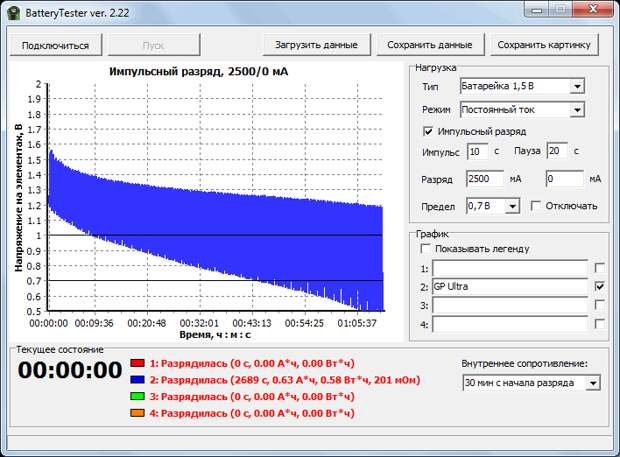Click Сохранить данные button
Screen dimensions: 620x457
point(430,45)
